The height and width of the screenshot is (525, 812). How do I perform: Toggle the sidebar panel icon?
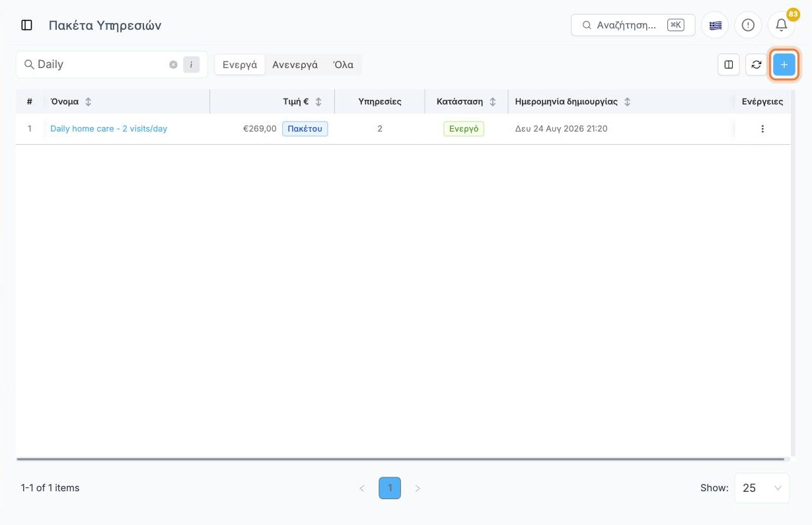pos(27,25)
